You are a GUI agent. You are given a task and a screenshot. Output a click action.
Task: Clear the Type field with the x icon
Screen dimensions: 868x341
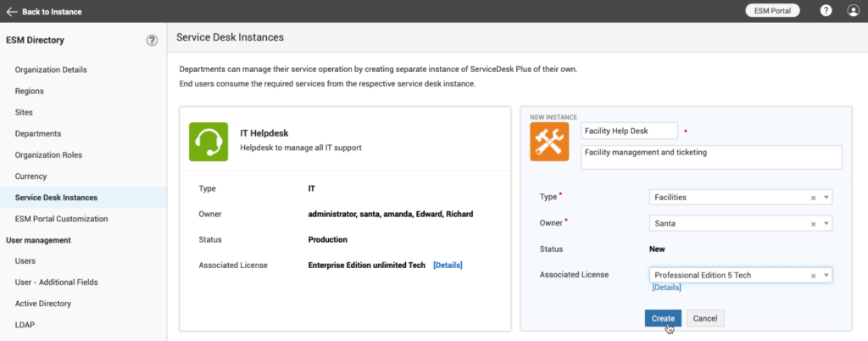point(813,198)
